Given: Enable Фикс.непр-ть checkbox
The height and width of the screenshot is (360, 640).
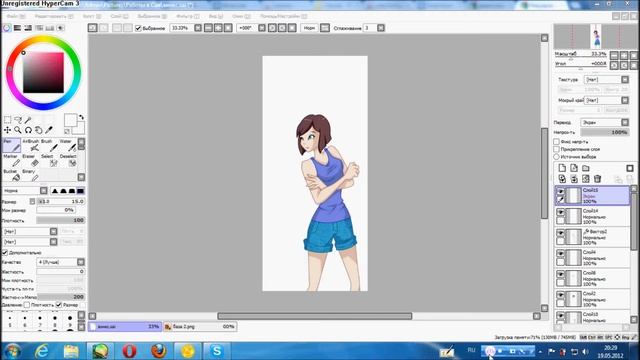Looking at the screenshot, I should 556,142.
